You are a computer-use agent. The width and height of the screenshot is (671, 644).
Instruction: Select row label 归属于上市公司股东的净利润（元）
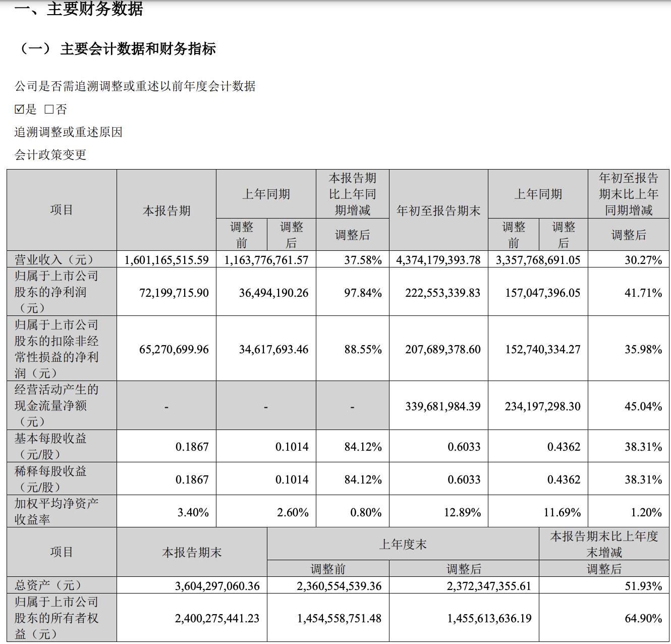tap(57, 292)
